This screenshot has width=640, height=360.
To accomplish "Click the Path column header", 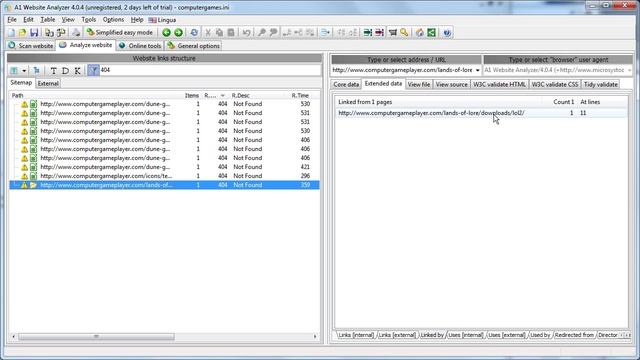I will tap(18, 96).
